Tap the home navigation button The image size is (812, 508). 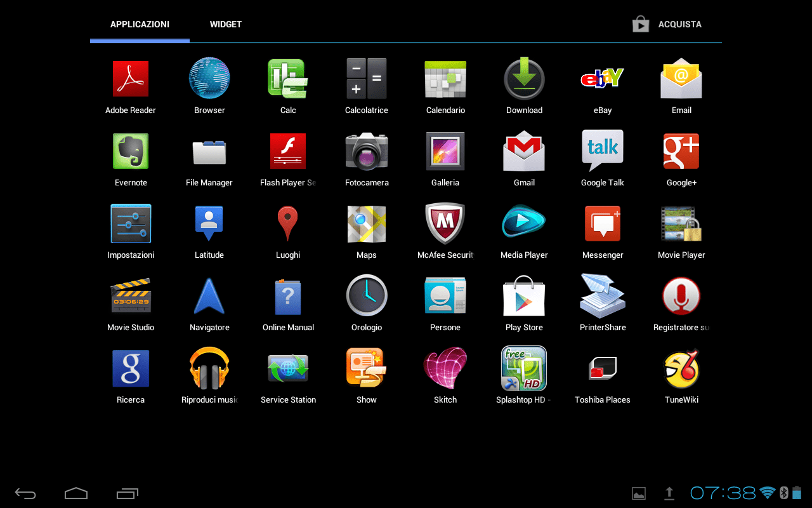pyautogui.click(x=75, y=493)
